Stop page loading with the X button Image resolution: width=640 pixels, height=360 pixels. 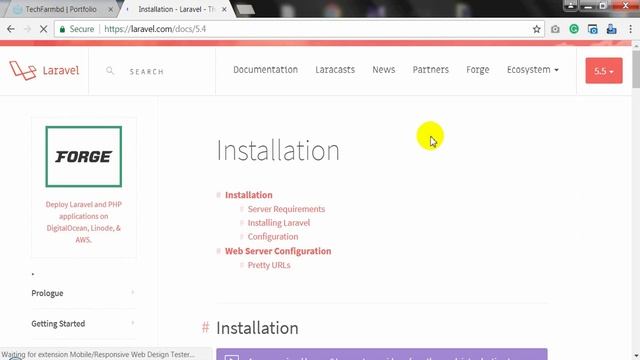(x=43, y=29)
